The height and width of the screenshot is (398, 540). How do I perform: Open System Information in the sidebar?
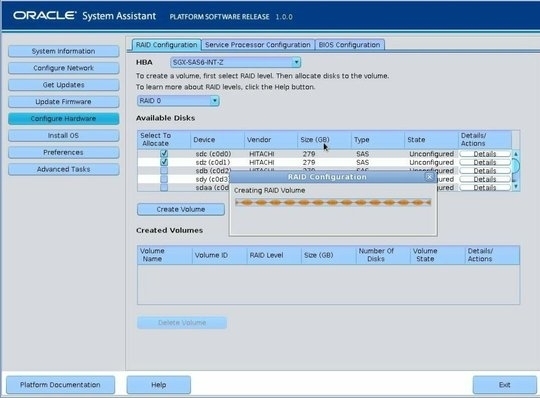[x=64, y=51]
